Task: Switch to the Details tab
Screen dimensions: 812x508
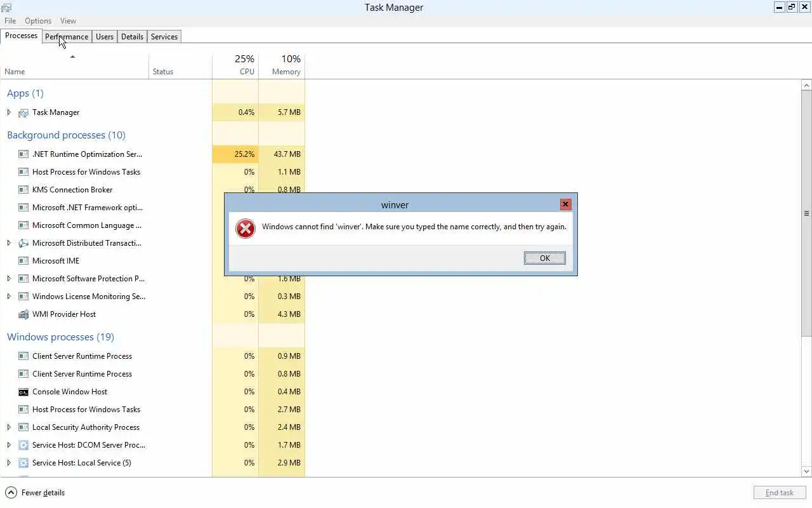Action: (x=132, y=37)
